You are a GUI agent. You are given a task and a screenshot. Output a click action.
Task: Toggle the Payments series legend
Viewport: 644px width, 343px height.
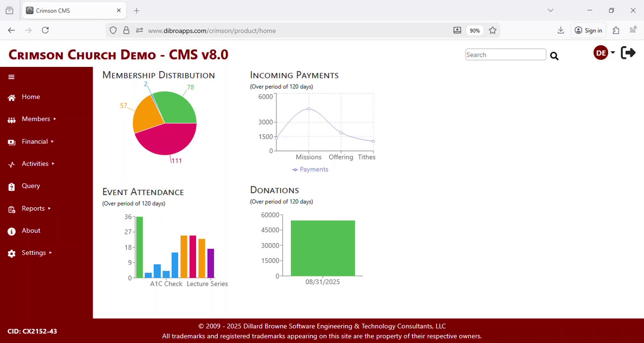pyautogui.click(x=310, y=169)
